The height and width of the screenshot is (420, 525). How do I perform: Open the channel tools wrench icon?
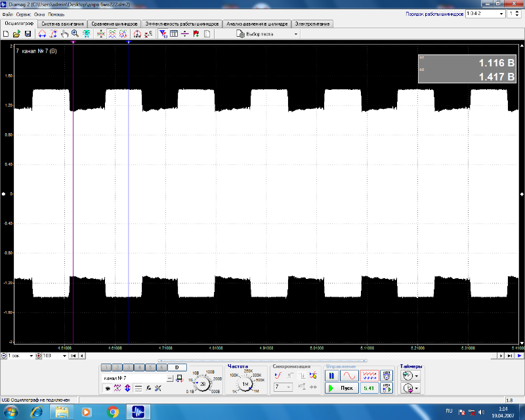(x=158, y=388)
